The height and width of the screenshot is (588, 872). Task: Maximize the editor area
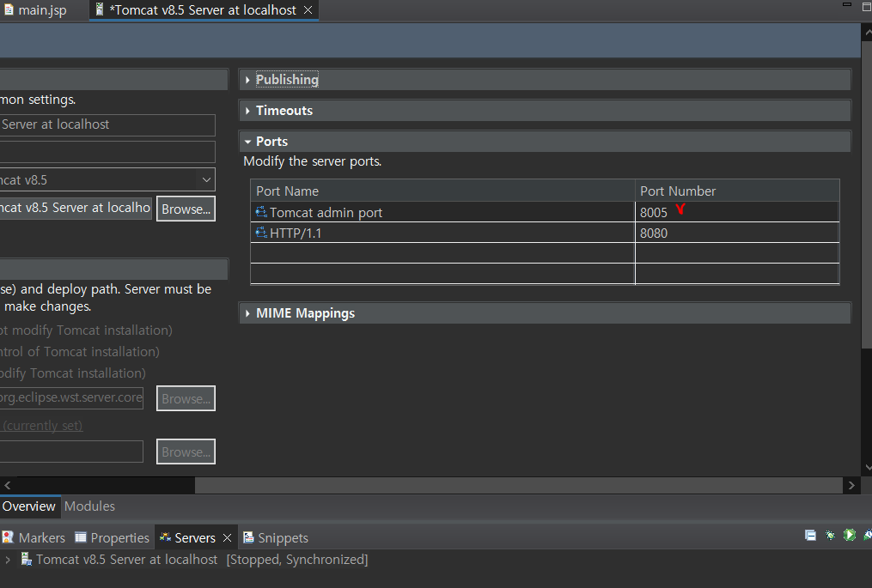pyautogui.click(x=867, y=7)
